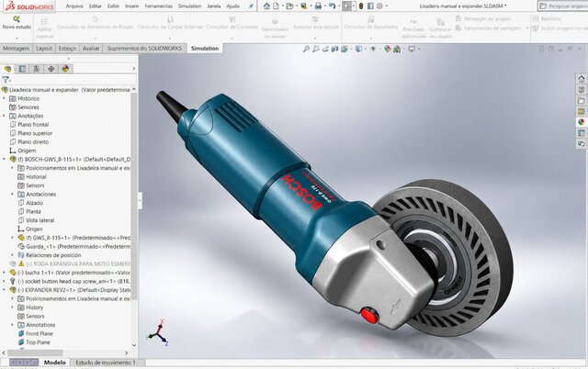Open the Editar menu
The width and height of the screenshot is (588, 369).
96,6
